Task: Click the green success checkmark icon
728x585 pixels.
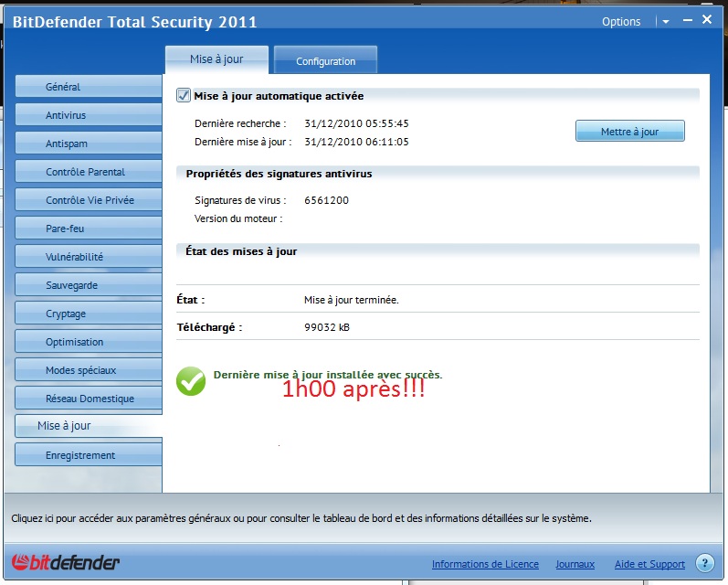Action: tap(191, 381)
